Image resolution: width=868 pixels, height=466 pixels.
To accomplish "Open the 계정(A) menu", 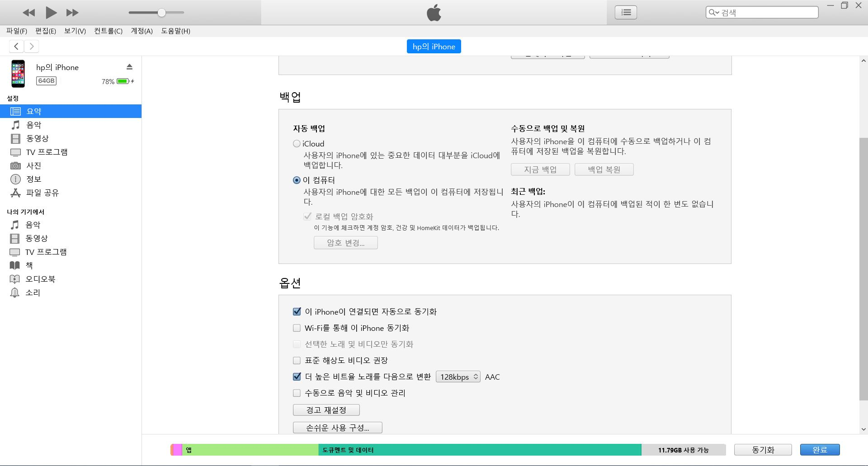I will tap(142, 31).
